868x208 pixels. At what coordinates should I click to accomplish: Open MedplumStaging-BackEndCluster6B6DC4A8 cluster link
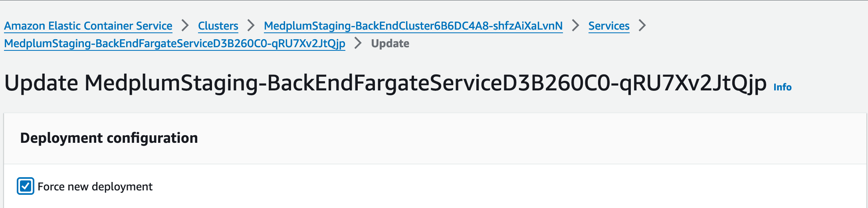(x=413, y=26)
